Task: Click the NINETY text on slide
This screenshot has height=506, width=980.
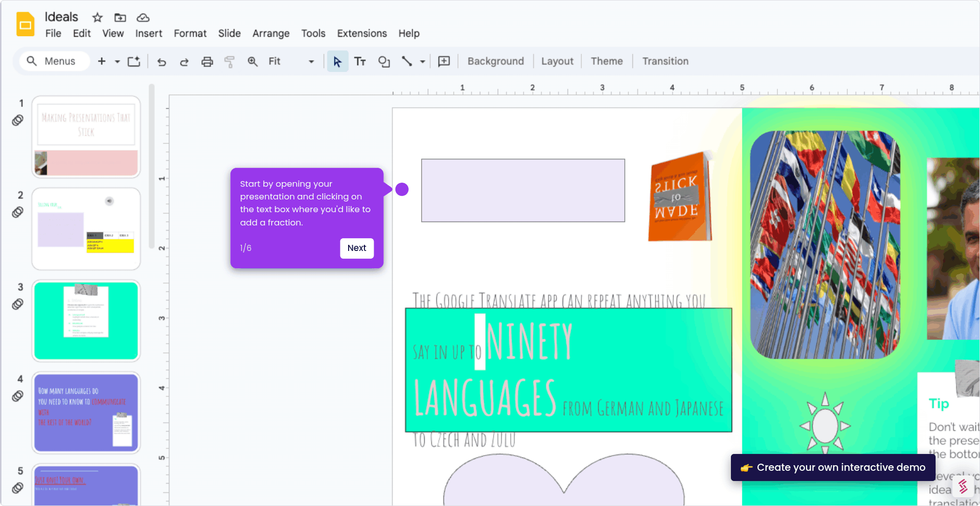Action: pyautogui.click(x=529, y=342)
